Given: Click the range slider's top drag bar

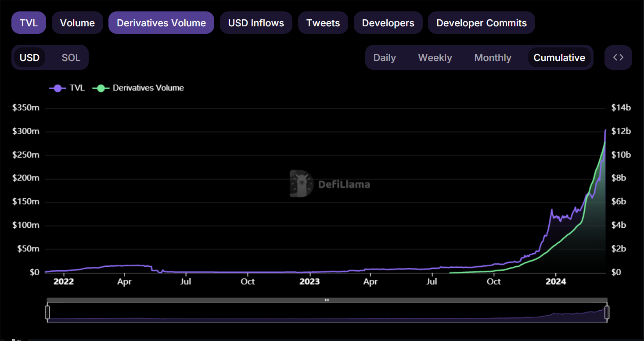Looking at the screenshot, I should tap(327, 300).
